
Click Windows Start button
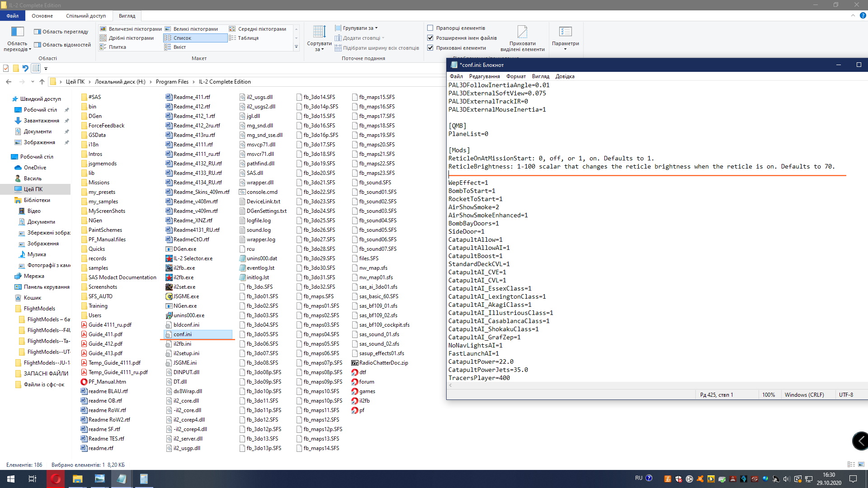(11, 479)
